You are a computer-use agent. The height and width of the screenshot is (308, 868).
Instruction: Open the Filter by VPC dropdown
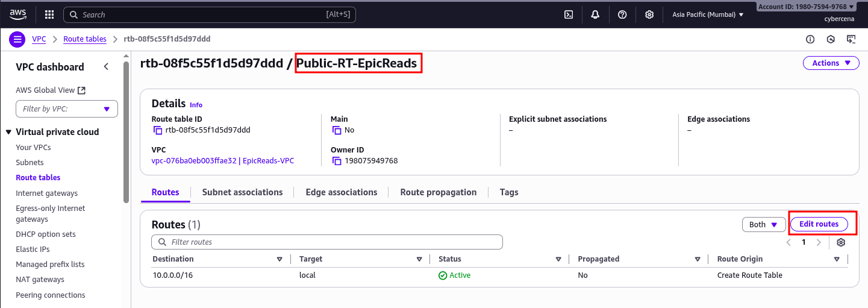[x=67, y=109]
